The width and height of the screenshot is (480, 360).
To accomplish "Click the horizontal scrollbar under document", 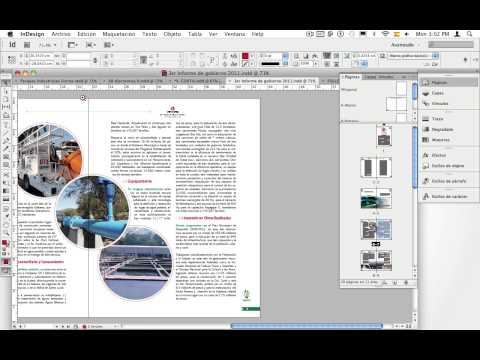I will 306,326.
